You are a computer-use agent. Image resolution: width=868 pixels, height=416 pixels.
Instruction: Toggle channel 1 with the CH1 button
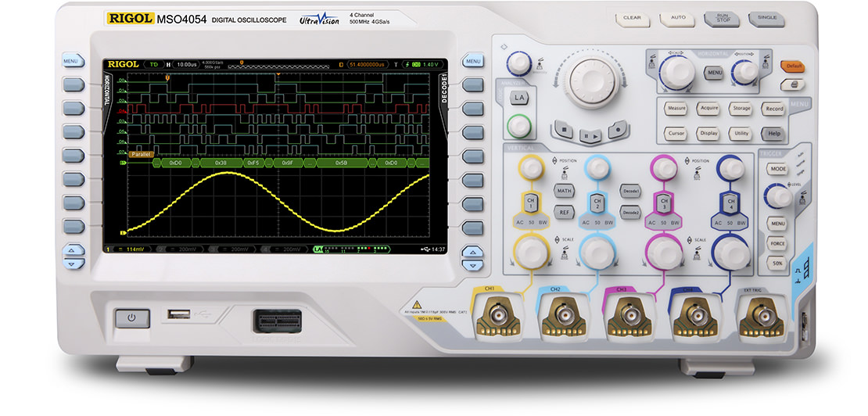tap(530, 202)
